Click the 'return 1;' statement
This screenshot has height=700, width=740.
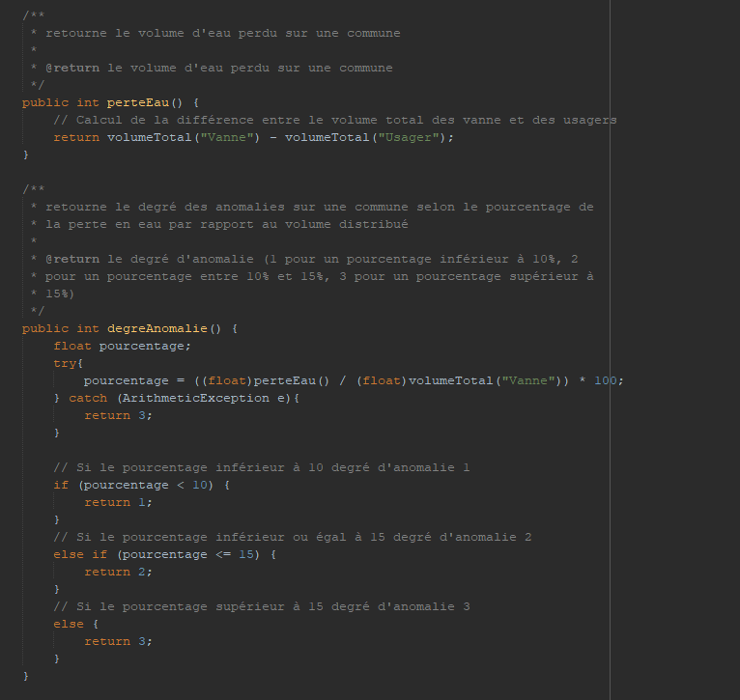(x=119, y=502)
